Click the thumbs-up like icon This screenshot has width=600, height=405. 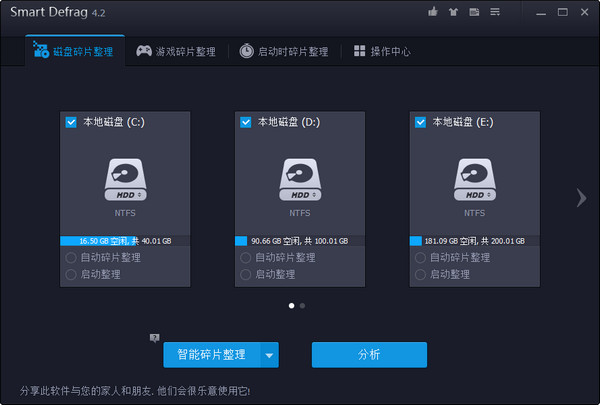(x=433, y=12)
